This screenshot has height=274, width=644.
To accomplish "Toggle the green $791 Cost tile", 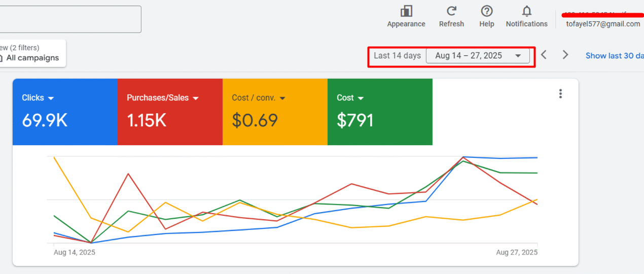I will (x=380, y=120).
